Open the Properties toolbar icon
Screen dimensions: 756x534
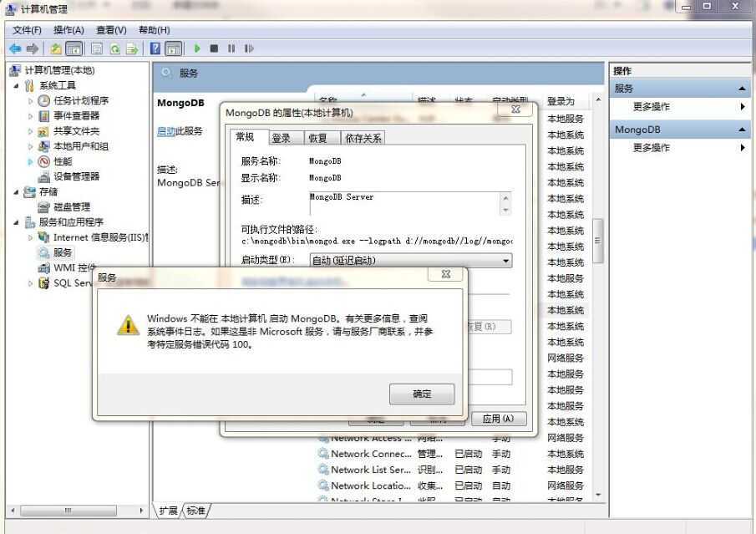[x=97, y=48]
